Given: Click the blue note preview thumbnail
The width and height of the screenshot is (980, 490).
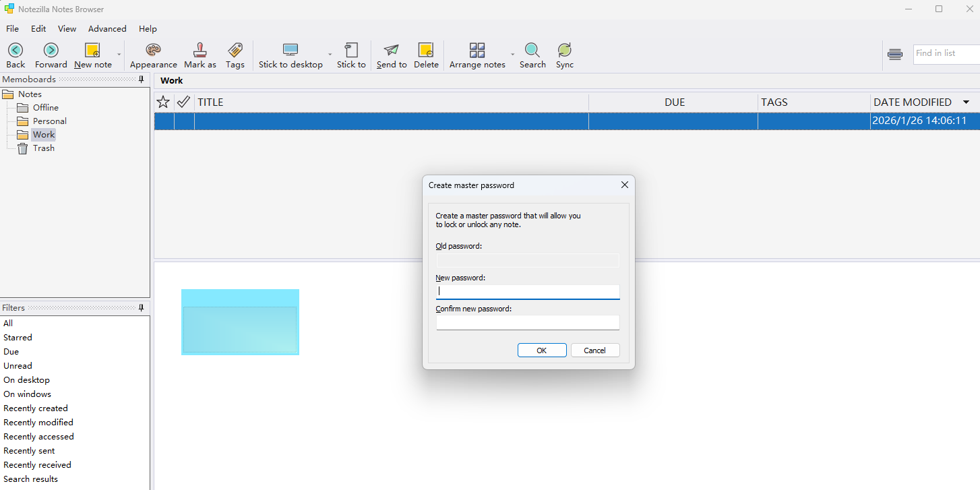Looking at the screenshot, I should pos(240,322).
